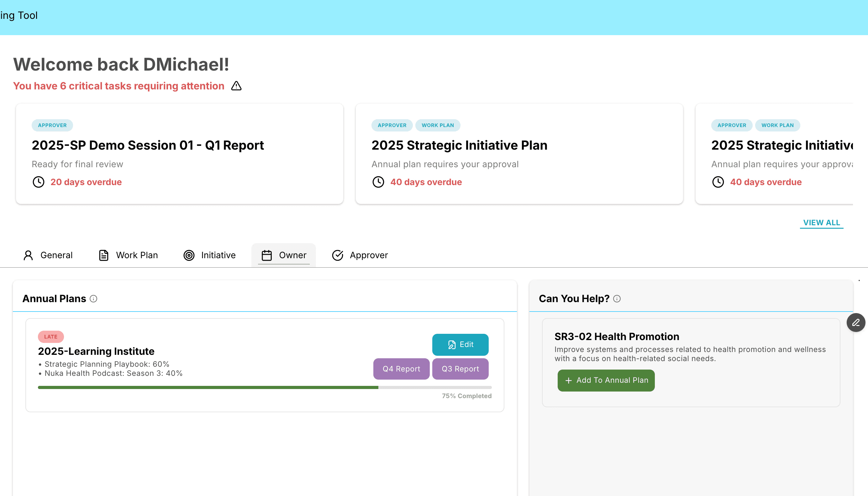Click the floating pencil edit icon
This screenshot has height=496, width=868.
856,322
